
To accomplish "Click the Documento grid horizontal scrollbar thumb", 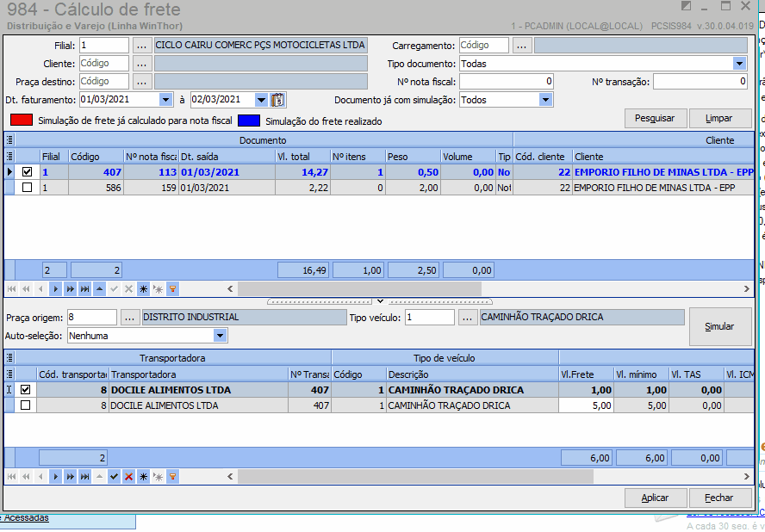I will coord(359,288).
